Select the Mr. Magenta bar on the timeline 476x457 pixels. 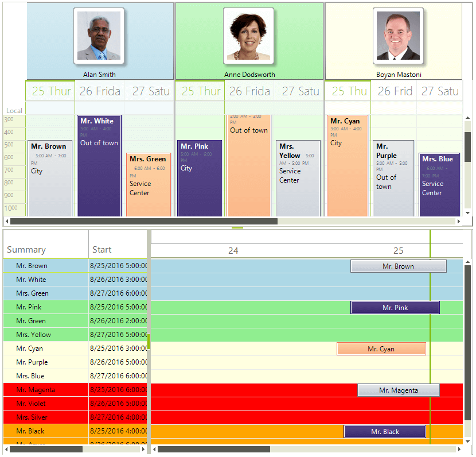coord(398,390)
